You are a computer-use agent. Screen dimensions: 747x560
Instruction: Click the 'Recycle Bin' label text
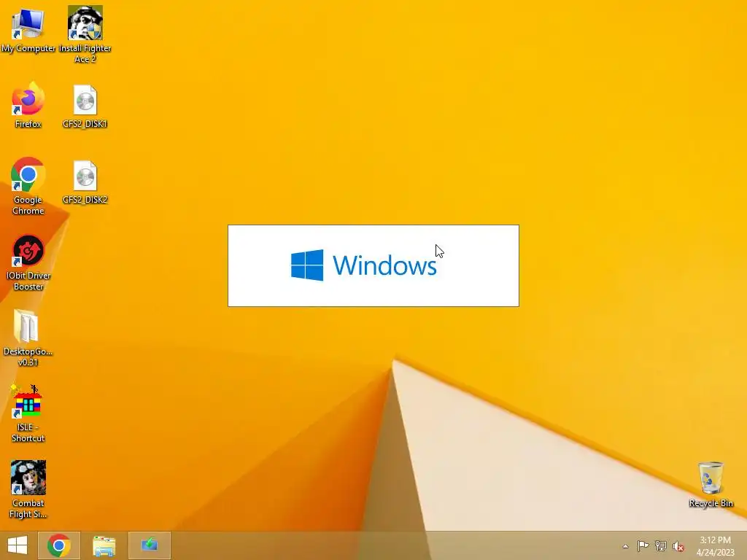pyautogui.click(x=711, y=503)
